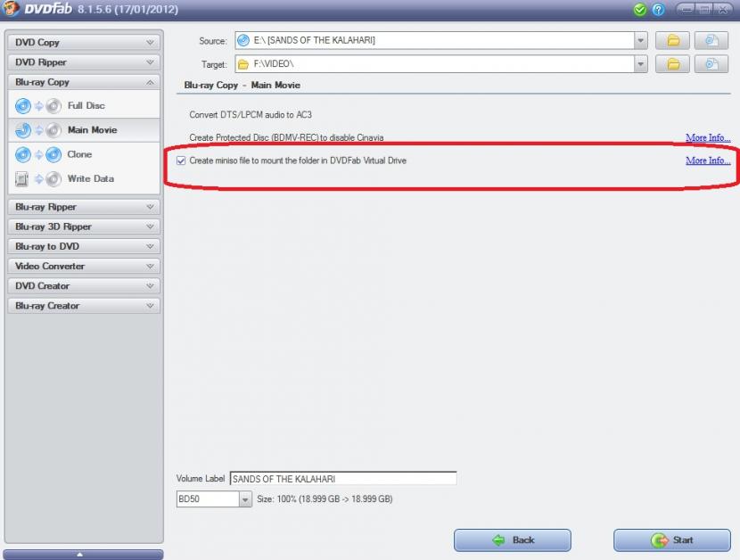Browse Target folder with yellow folder icon

(x=672, y=63)
